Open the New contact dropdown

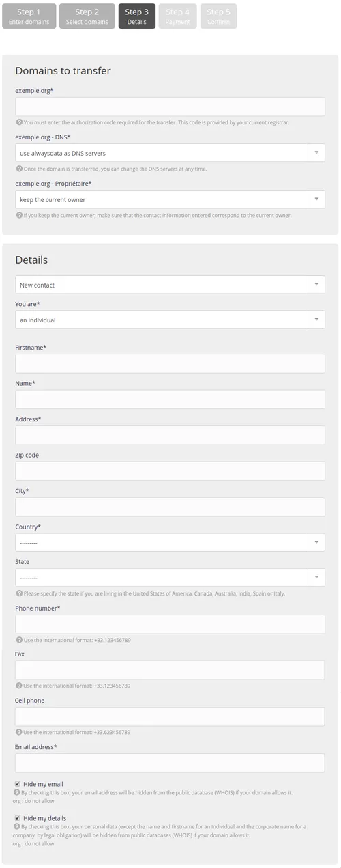point(170,285)
